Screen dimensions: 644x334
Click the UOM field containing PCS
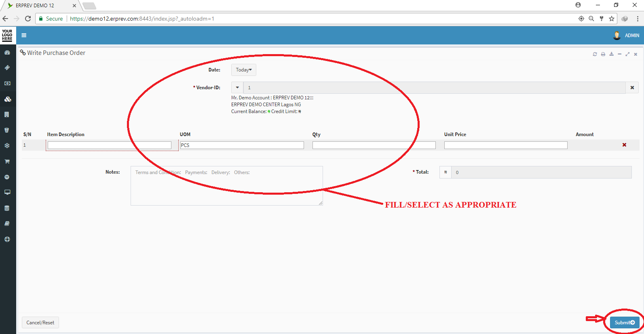coord(242,145)
